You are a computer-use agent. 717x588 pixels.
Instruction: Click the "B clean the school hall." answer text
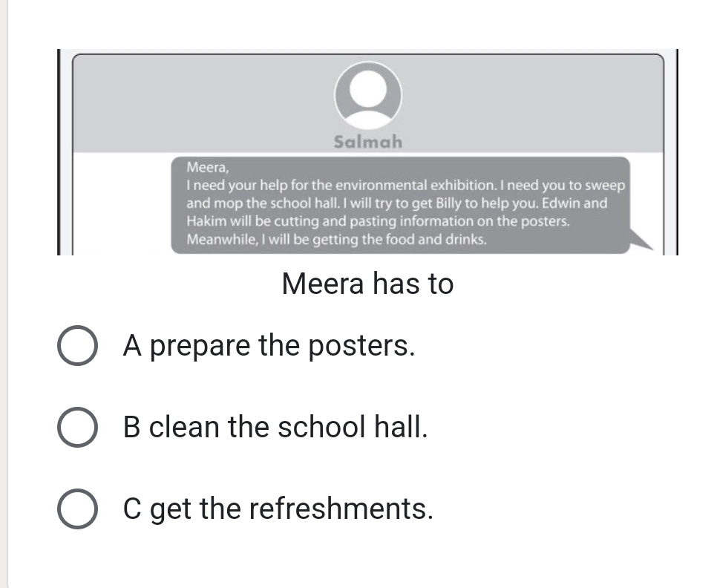click(x=275, y=427)
